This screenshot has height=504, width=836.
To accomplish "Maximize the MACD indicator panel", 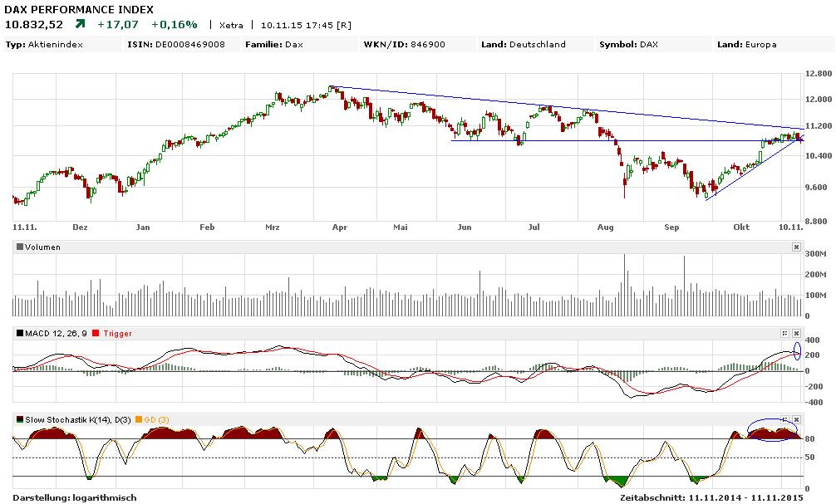I will 784,333.
